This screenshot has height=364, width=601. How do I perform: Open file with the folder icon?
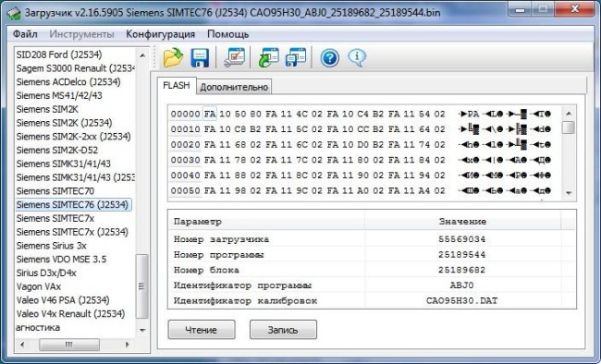(x=173, y=58)
